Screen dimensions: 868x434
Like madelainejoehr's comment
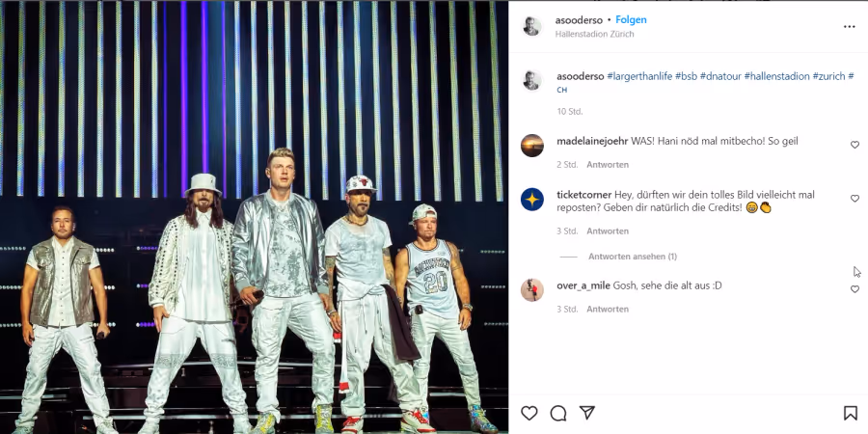point(854,145)
